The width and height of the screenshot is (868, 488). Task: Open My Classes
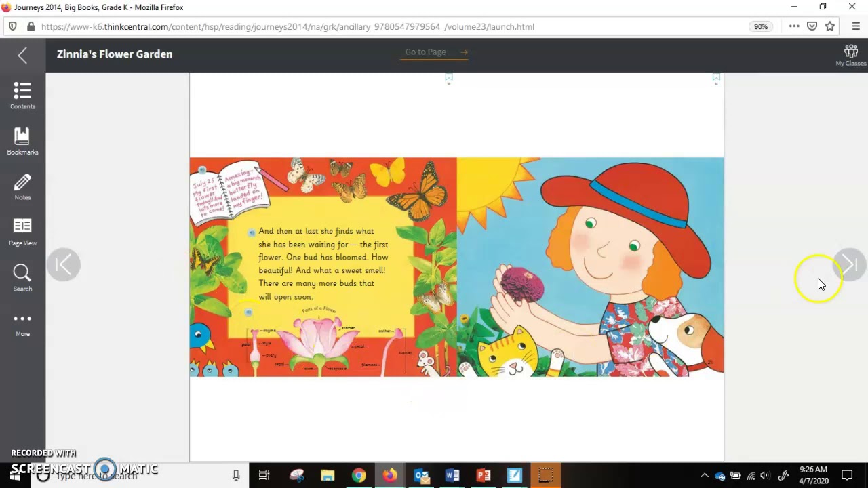pyautogui.click(x=850, y=56)
